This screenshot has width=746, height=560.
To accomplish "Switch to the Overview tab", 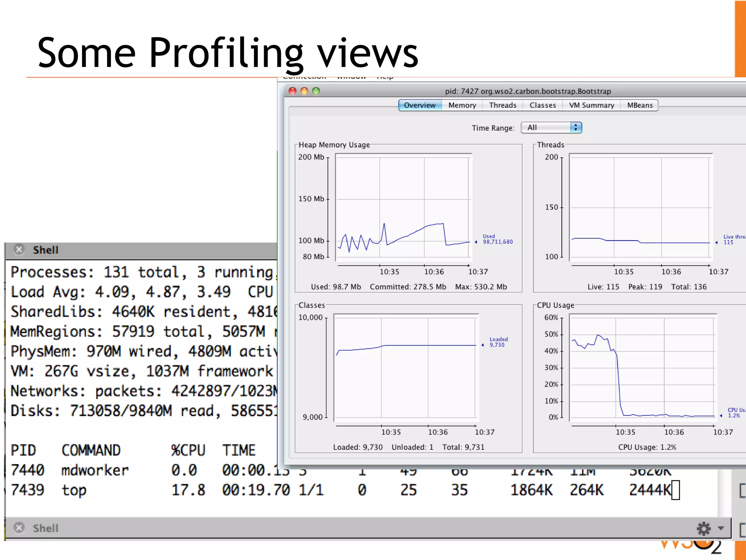I will pos(420,105).
